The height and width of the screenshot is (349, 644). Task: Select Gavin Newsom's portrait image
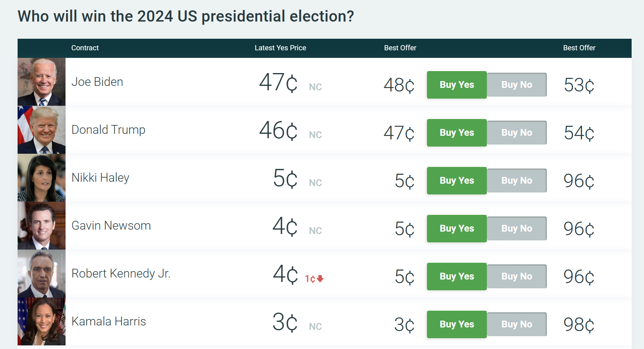click(42, 226)
